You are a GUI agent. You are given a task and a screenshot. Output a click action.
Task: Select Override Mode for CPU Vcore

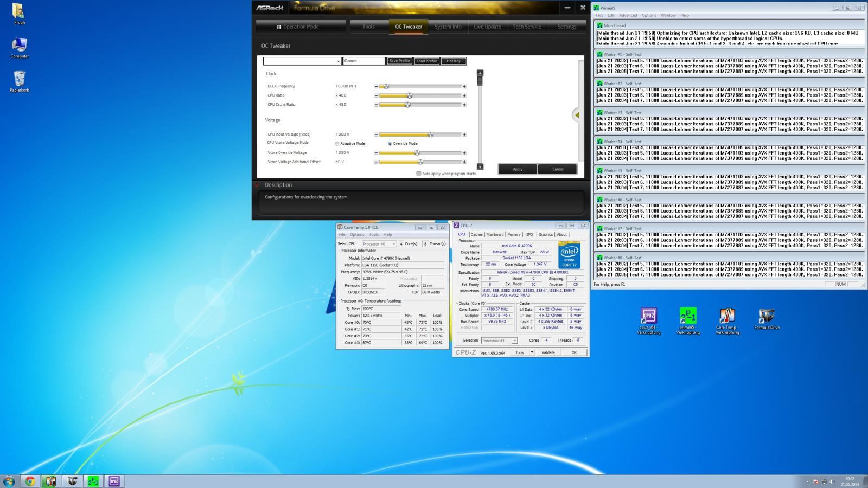pyautogui.click(x=390, y=144)
